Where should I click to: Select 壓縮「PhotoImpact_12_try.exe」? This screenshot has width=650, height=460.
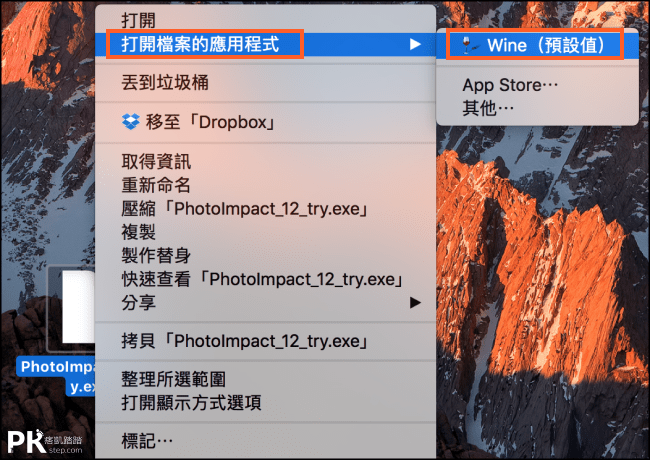point(265,208)
